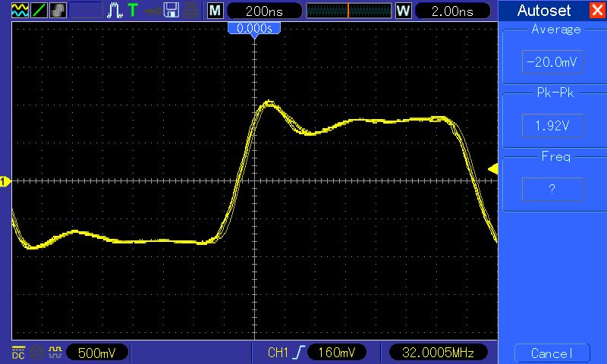Open the 200ns main timebase setting
The height and width of the screenshot is (364, 607).
click(x=264, y=11)
